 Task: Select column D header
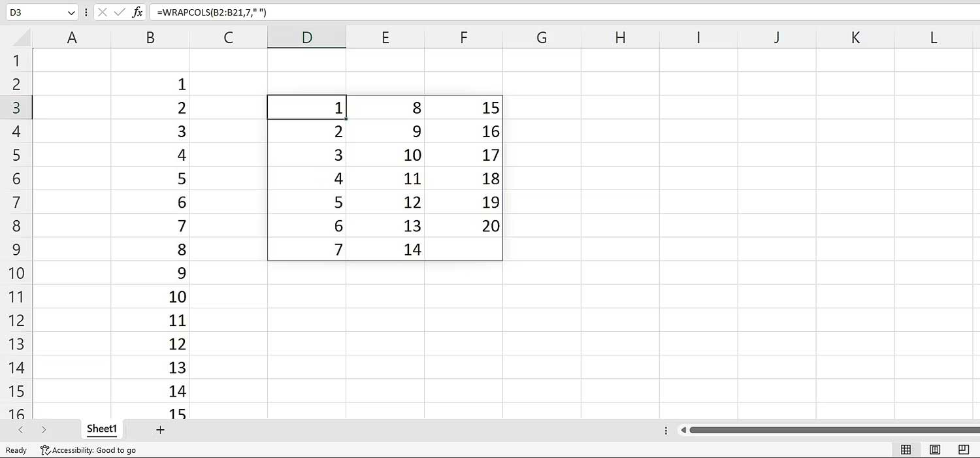coord(306,38)
